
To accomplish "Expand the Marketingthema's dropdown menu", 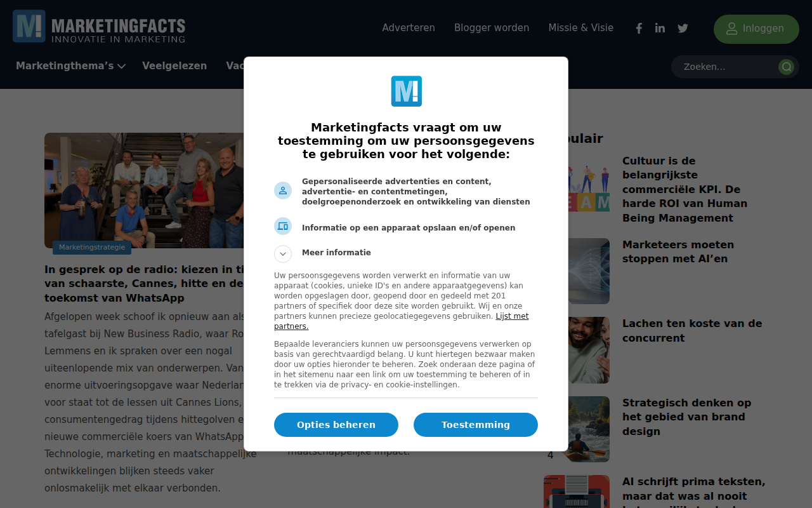I will click(x=70, y=66).
